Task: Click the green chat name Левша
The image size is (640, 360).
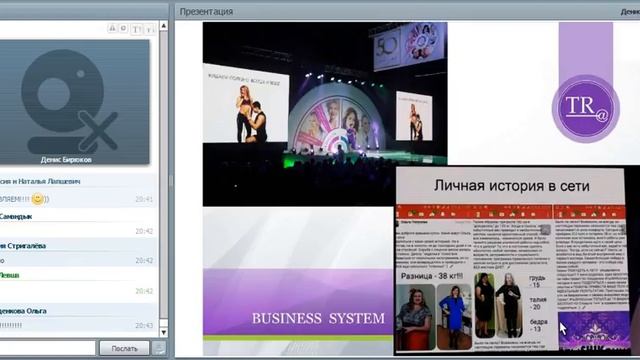Action: 9,275
